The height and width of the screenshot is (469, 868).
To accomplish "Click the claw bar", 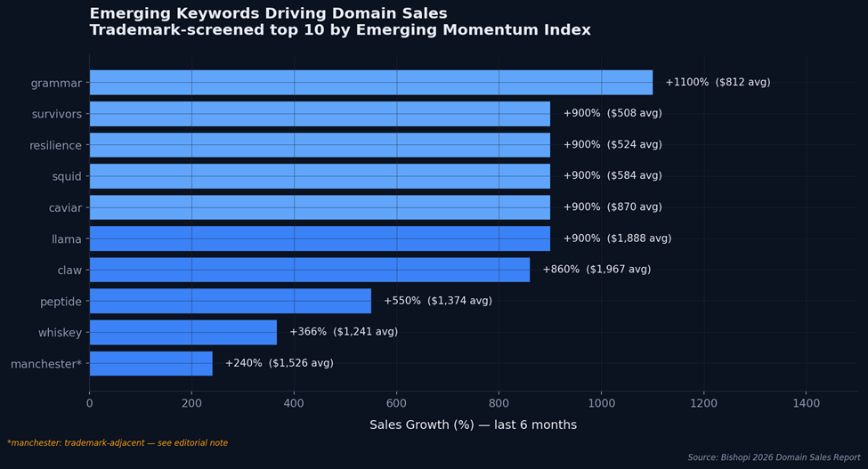I will click(309, 270).
